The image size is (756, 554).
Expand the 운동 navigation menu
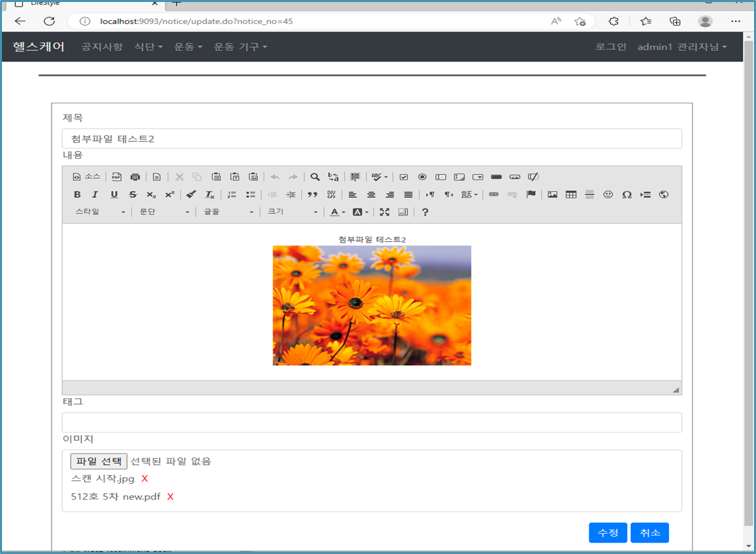click(188, 47)
